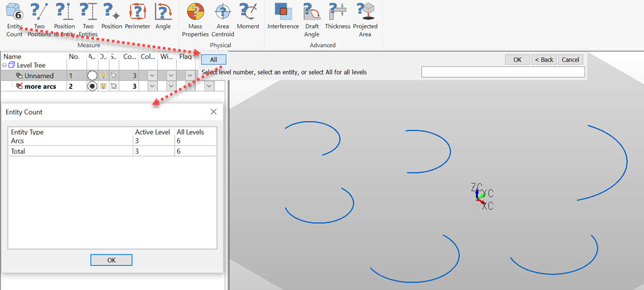Click the Active Level column header
644x290 pixels.
[152, 132]
